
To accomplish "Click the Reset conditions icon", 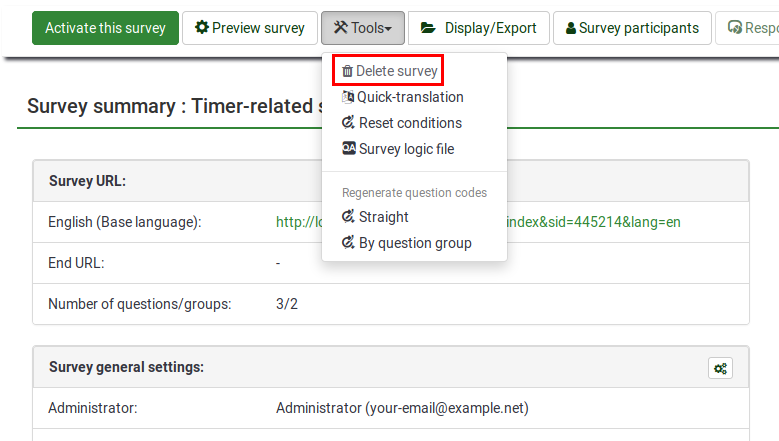I will click(348, 123).
